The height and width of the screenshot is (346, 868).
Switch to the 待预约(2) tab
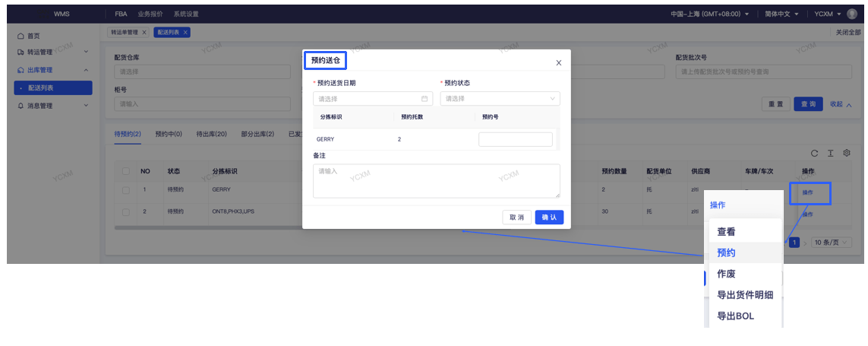click(128, 134)
